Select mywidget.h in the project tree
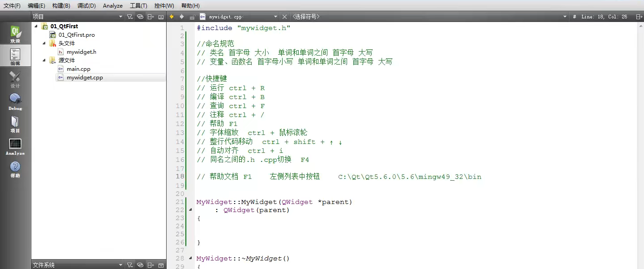Image resolution: width=644 pixels, height=269 pixels. [x=82, y=52]
